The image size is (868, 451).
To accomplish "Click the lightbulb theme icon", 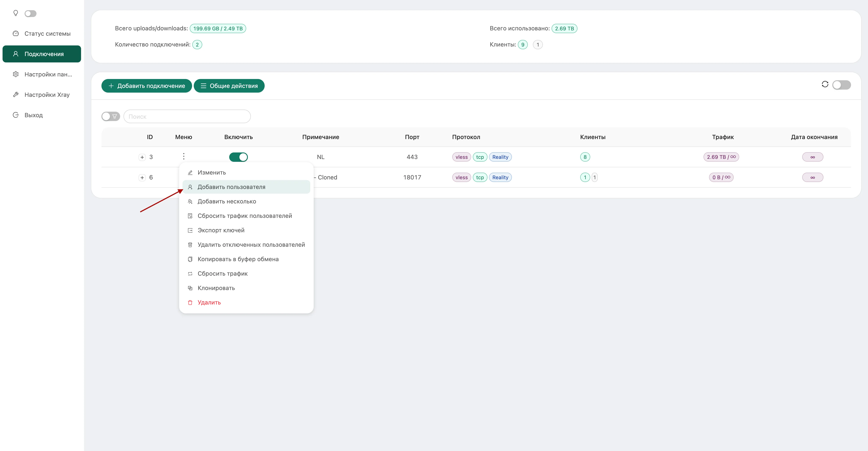I will [15, 13].
